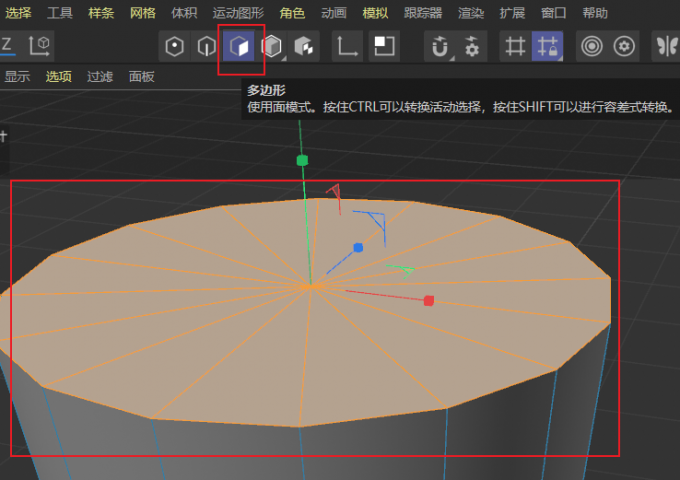Open the viewport 过滤 menu

coord(100,77)
